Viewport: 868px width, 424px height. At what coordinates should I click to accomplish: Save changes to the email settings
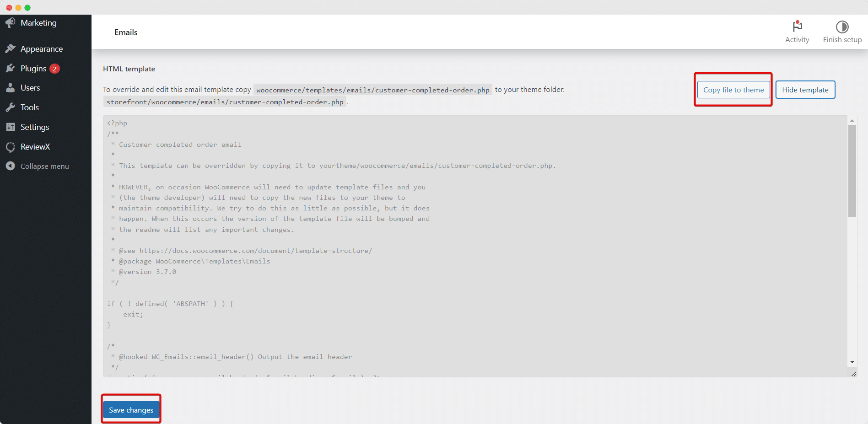point(131,410)
